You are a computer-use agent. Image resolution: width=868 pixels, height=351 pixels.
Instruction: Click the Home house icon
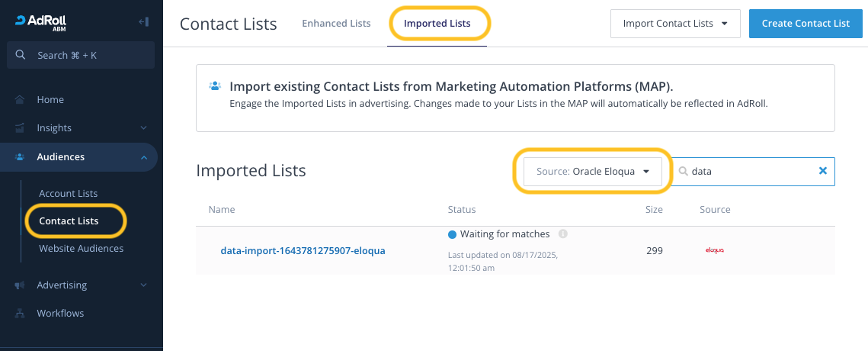(20, 100)
